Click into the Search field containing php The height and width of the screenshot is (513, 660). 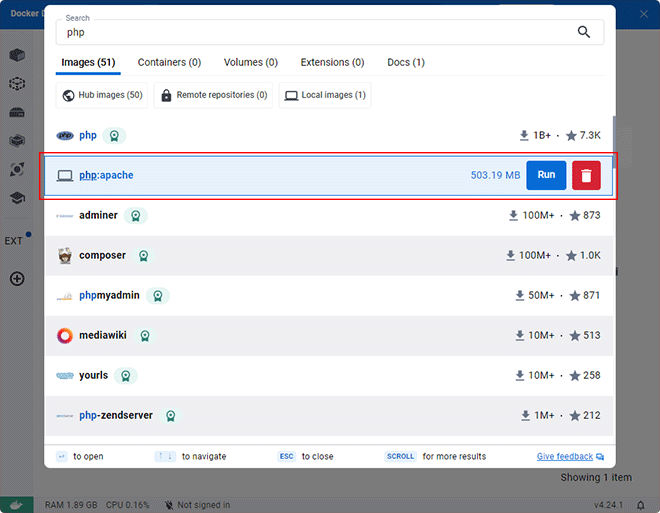click(x=330, y=32)
